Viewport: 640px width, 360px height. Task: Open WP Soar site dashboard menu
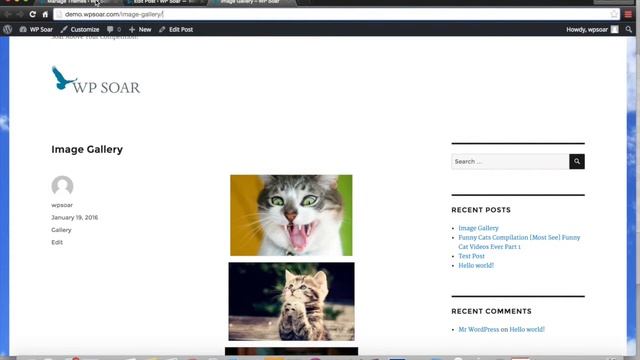pos(36,29)
